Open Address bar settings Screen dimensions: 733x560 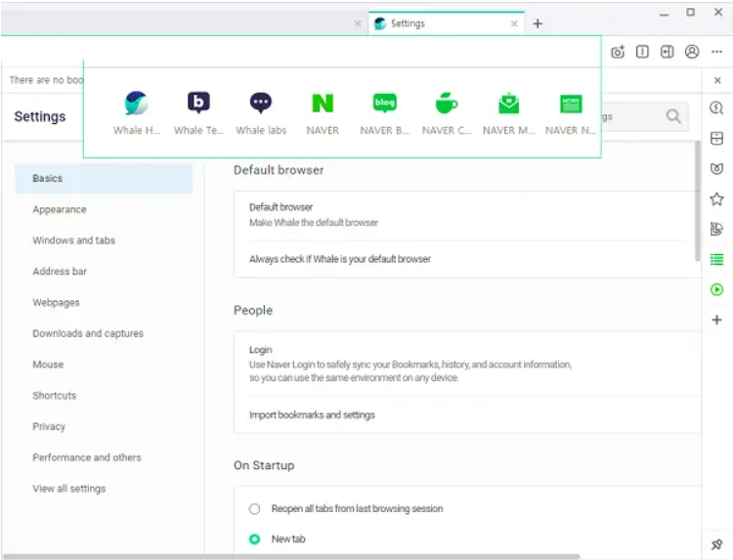(60, 271)
